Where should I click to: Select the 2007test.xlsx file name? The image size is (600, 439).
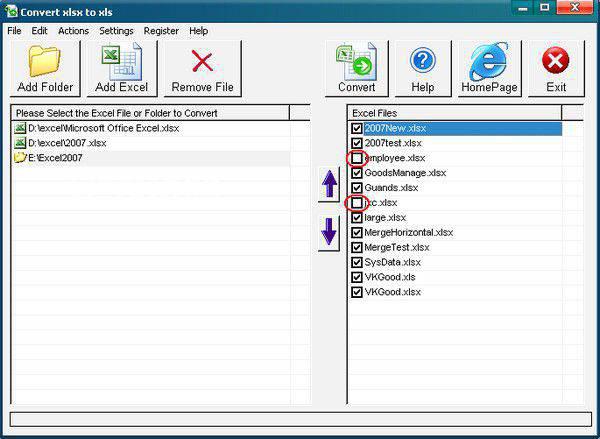[x=393, y=143]
